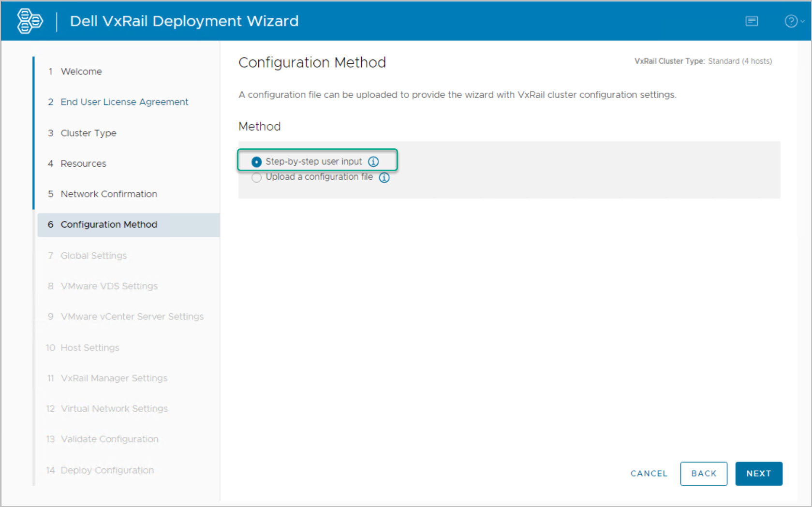Image resolution: width=812 pixels, height=507 pixels.
Task: Cancel the deployment wizard
Action: (649, 473)
